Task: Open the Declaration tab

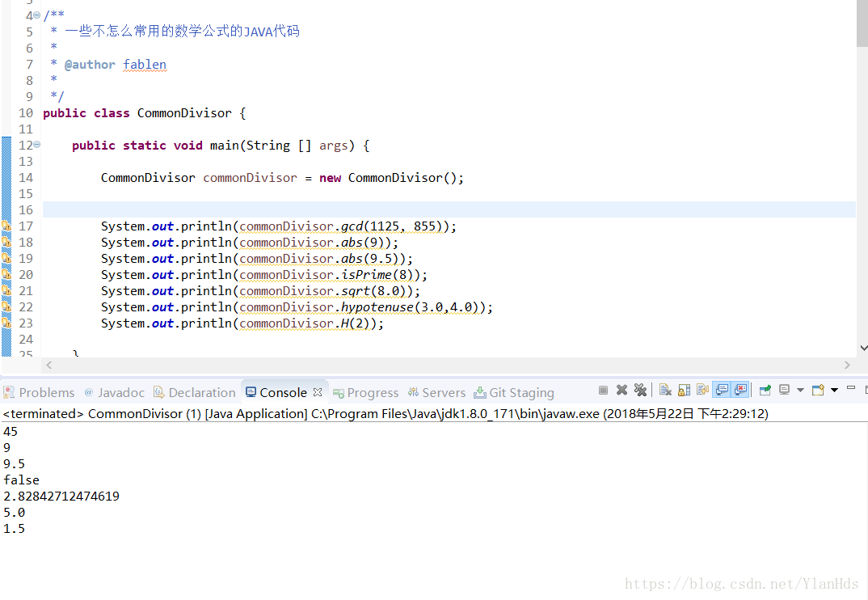Action: (195, 392)
